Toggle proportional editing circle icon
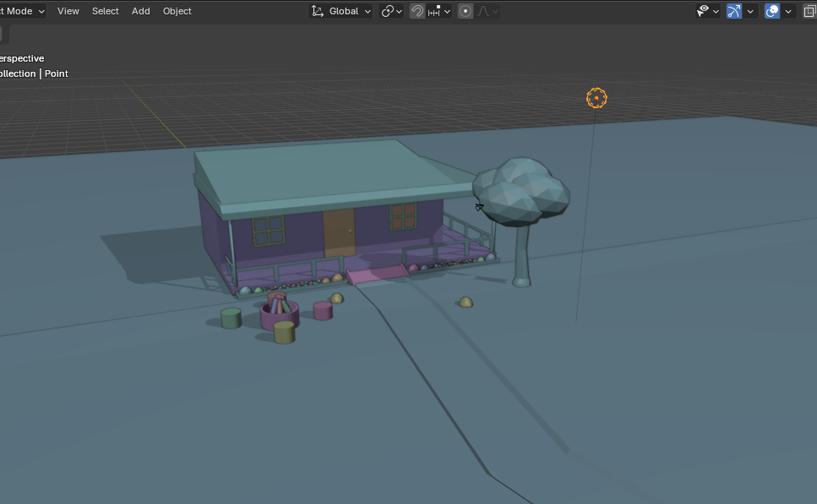Screen dimensions: 817x504 (466, 11)
